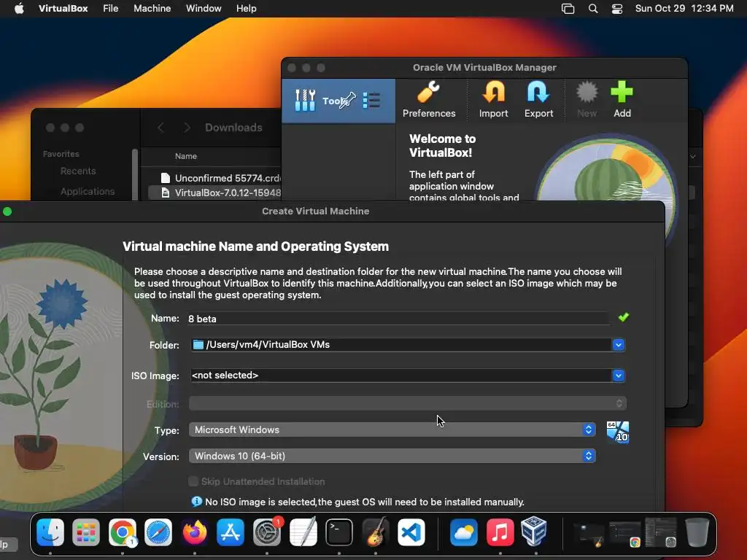
Task: Click the date and time in menu bar
Action: coord(684,9)
